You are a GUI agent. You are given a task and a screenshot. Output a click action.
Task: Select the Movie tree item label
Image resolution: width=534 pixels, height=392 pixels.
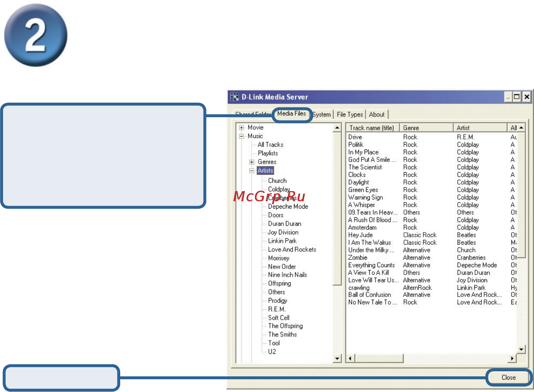click(255, 127)
